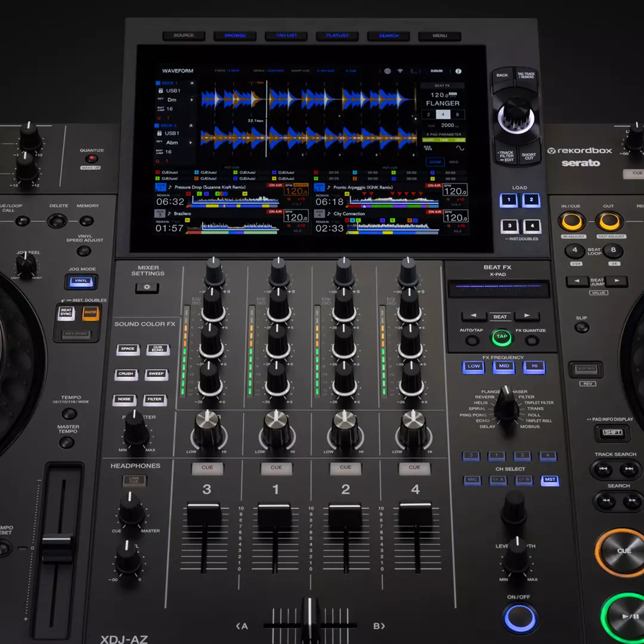Tap the info icon on the touchscreen
Viewport: 644px width, 644px height.
tap(459, 71)
